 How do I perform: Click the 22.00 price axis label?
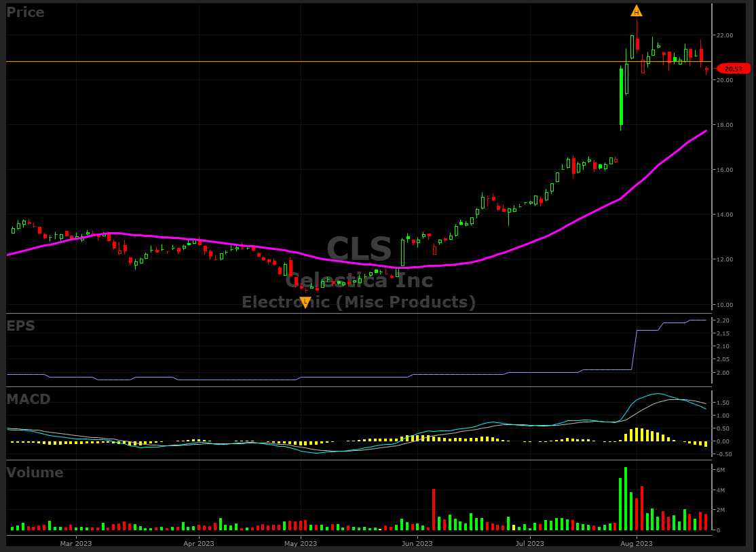point(725,35)
